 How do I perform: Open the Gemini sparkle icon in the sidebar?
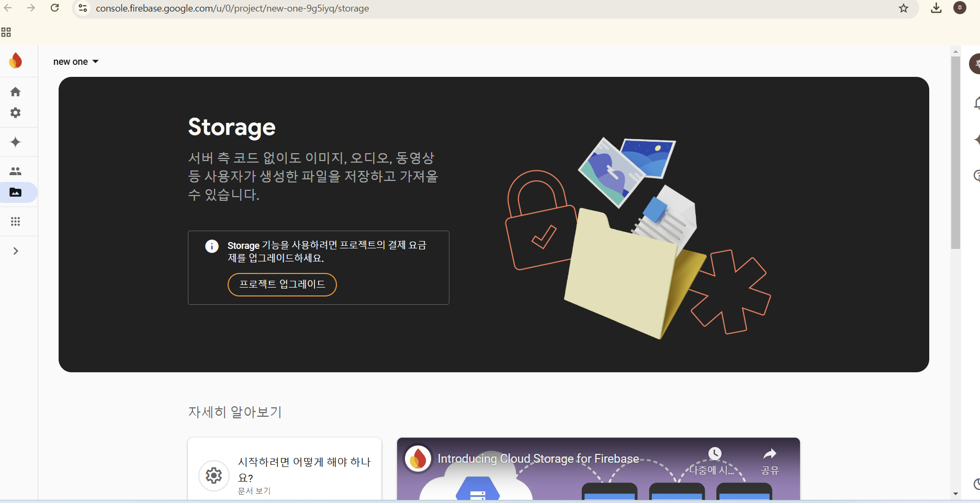pos(16,142)
